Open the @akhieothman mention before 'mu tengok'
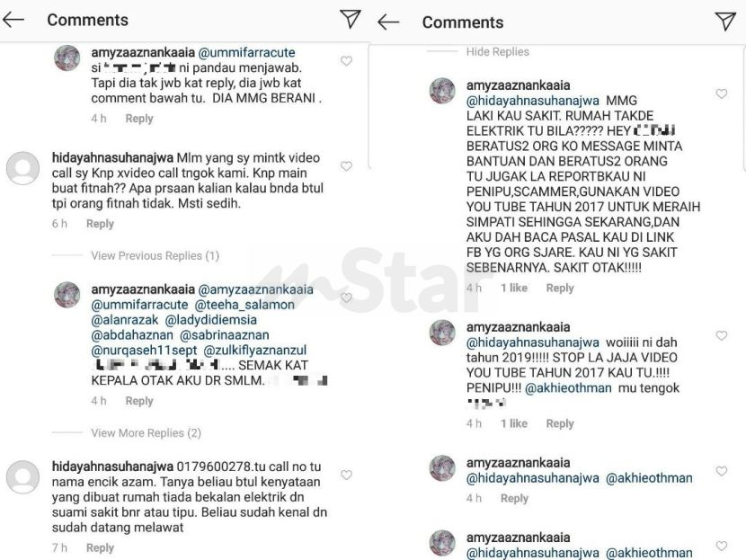 [568, 387]
